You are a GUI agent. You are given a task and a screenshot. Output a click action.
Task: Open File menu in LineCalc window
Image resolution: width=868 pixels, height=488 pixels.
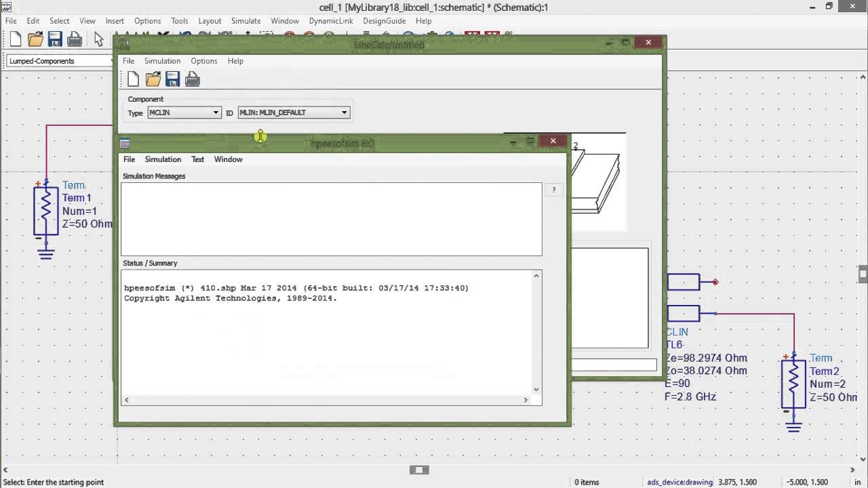click(128, 61)
